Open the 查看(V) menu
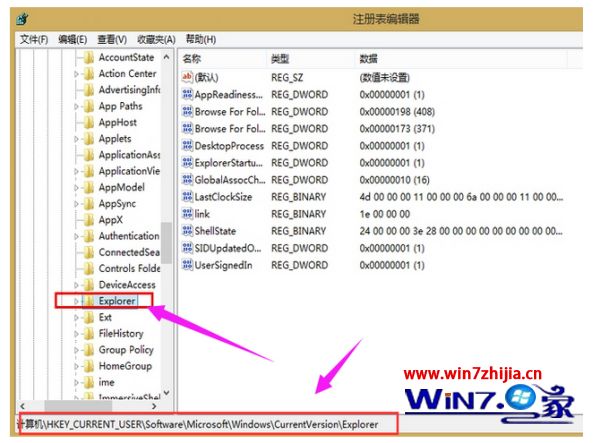The image size is (600, 443). (112, 39)
